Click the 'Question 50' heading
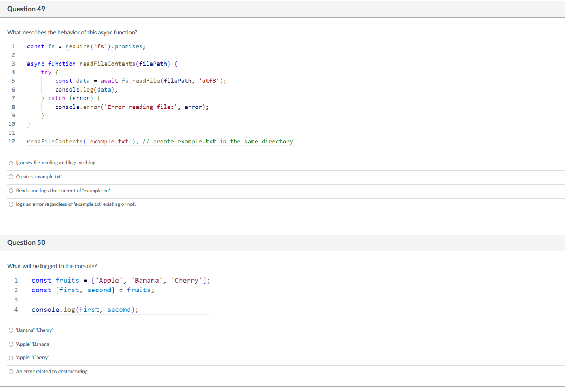Screen dimensions: 565x392 26,243
